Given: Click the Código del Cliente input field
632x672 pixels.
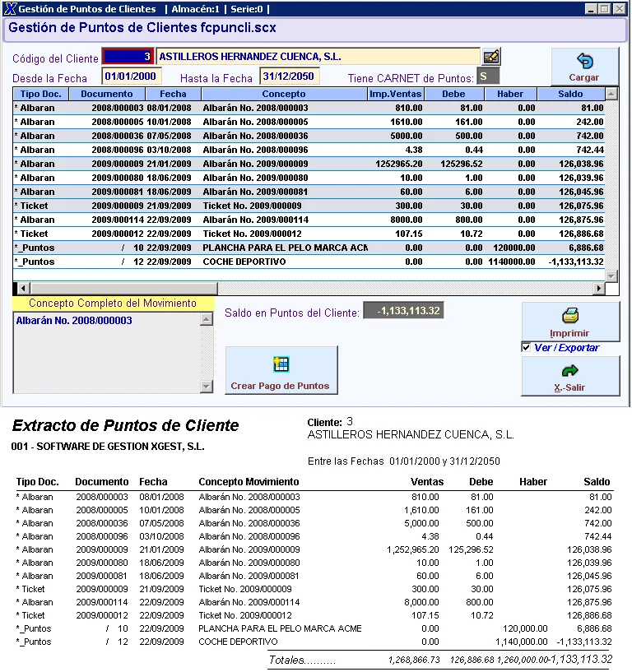Looking at the screenshot, I should 127,57.
